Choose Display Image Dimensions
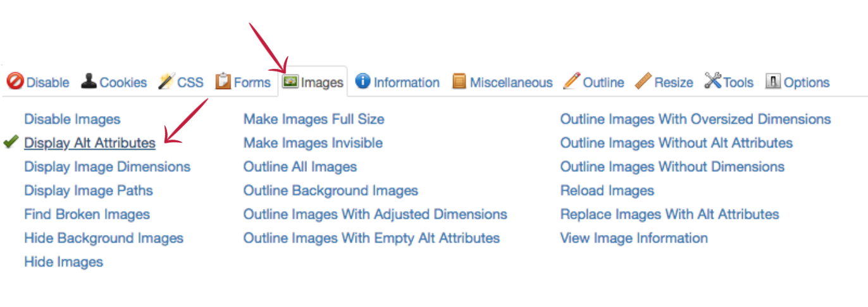 [x=107, y=167]
